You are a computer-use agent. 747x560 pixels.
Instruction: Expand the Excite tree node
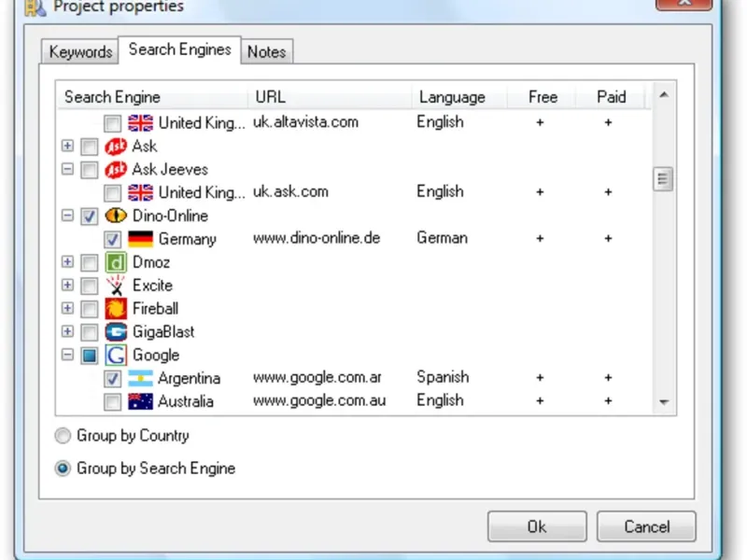point(67,285)
